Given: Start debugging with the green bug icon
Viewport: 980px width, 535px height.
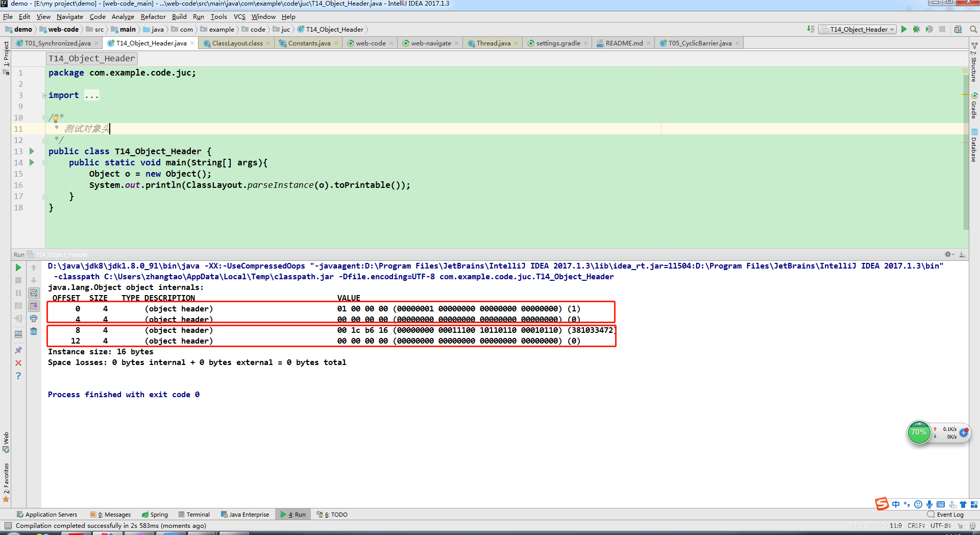Looking at the screenshot, I should point(917,30).
